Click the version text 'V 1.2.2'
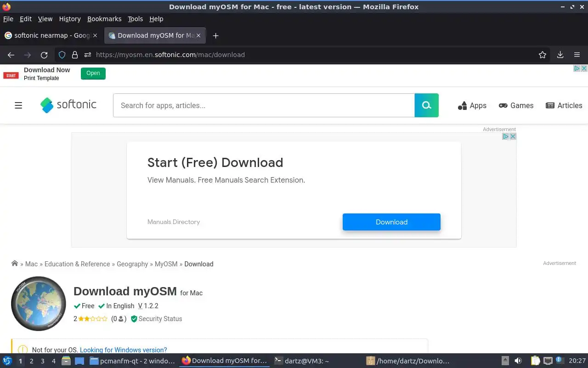The image size is (588, 368). tap(148, 306)
